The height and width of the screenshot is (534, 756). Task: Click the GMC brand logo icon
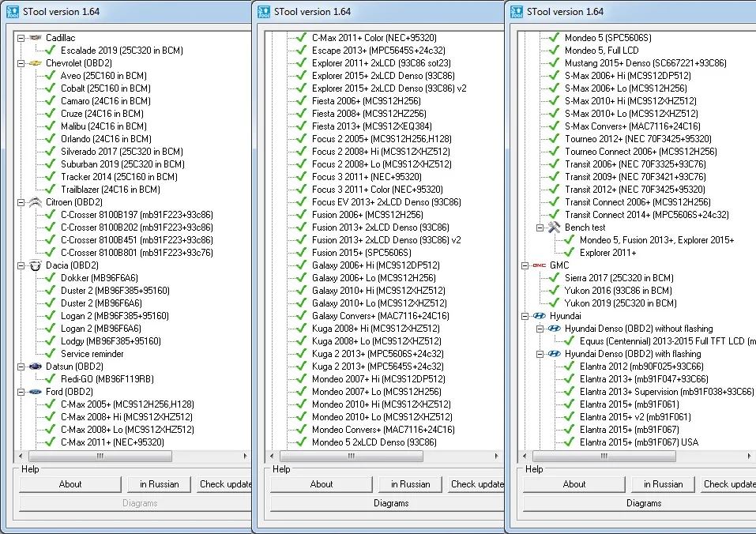click(x=539, y=265)
